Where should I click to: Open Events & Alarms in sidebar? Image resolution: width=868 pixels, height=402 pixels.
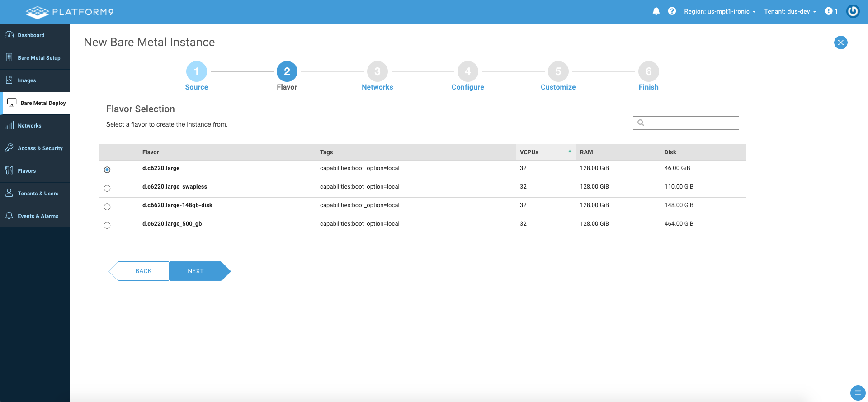(x=35, y=216)
